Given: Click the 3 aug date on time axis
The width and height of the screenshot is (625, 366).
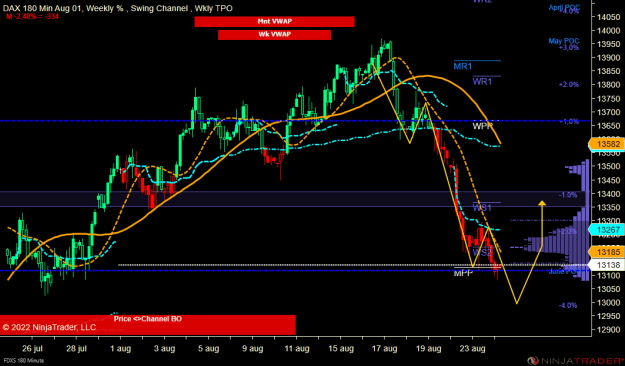Looking at the screenshot, I should [164, 348].
